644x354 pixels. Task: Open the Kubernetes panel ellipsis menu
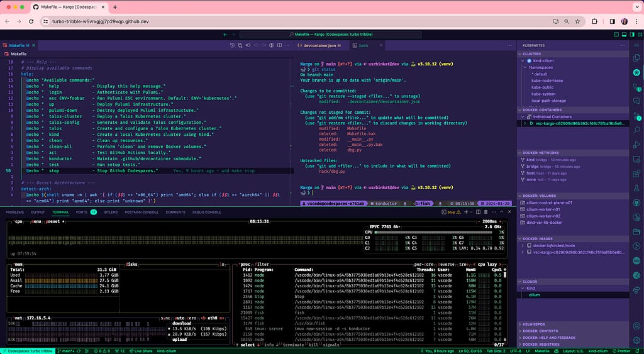[x=623, y=45]
